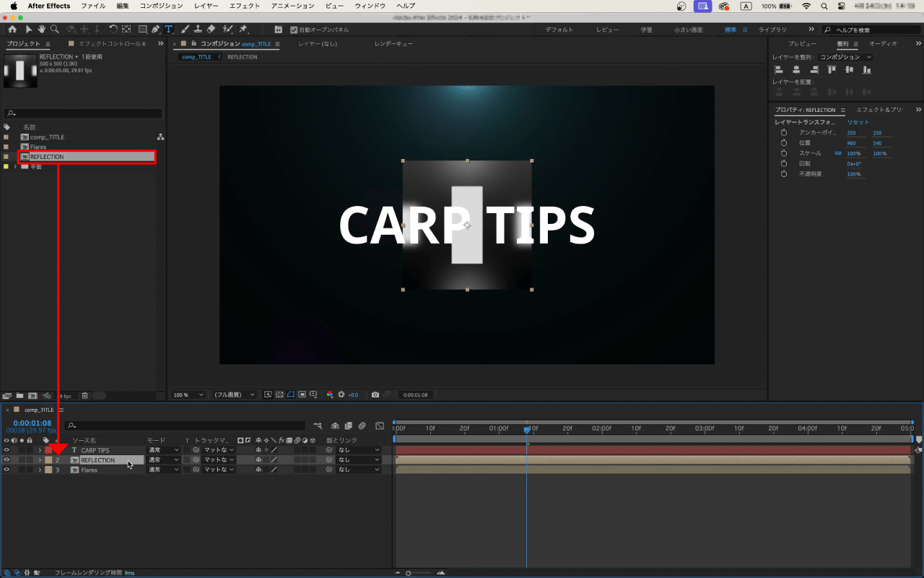
Task: Select the Selection arrow tool
Action: (x=29, y=30)
